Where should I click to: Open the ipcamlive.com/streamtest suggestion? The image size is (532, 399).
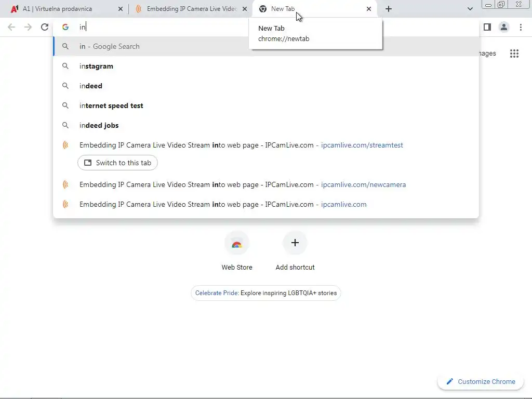[266, 145]
